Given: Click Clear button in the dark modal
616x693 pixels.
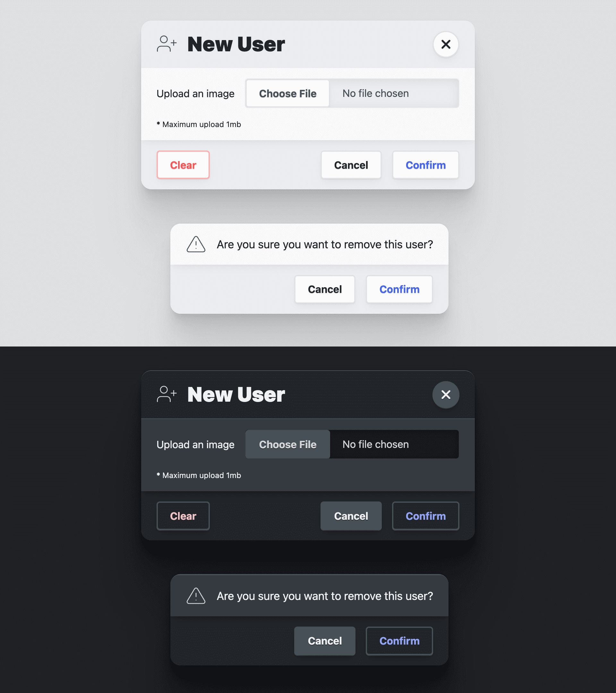Looking at the screenshot, I should click(x=183, y=516).
